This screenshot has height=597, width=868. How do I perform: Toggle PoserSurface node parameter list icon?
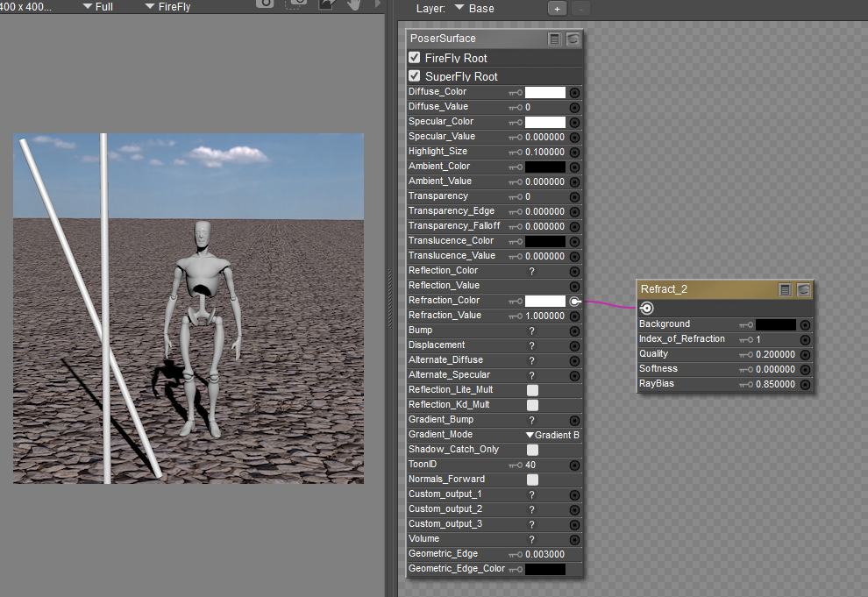(x=554, y=39)
